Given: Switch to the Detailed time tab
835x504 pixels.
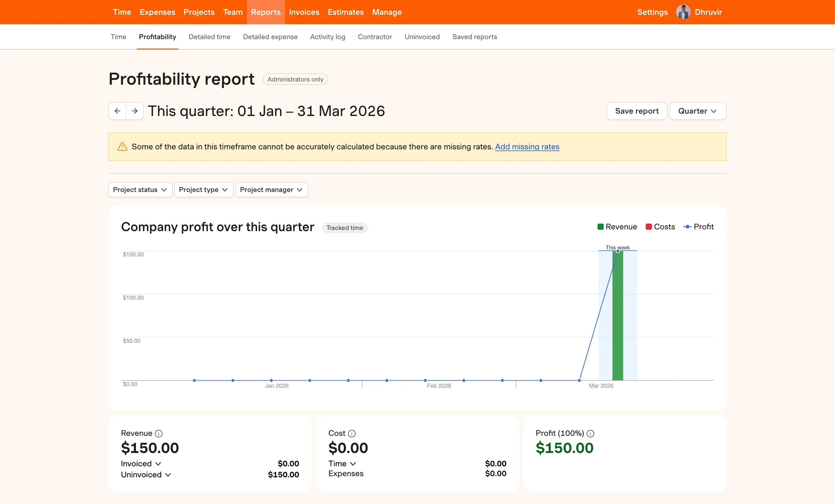Looking at the screenshot, I should tap(209, 37).
